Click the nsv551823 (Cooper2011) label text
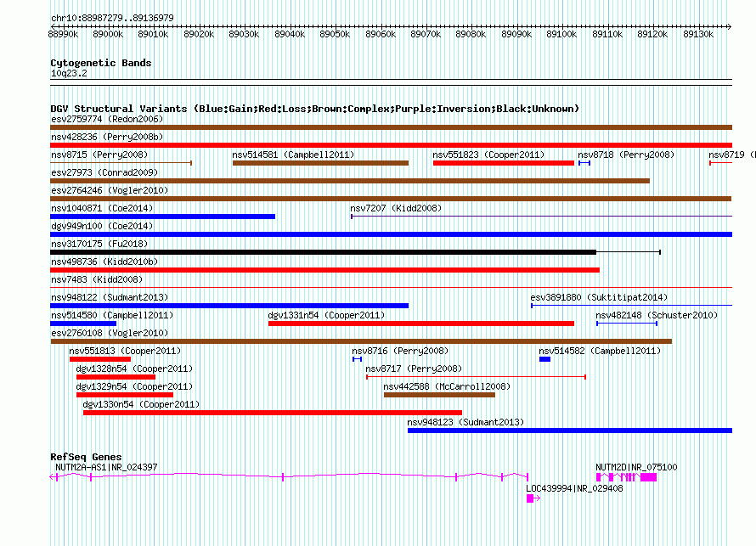Screen dimensions: 756x546 (488, 155)
